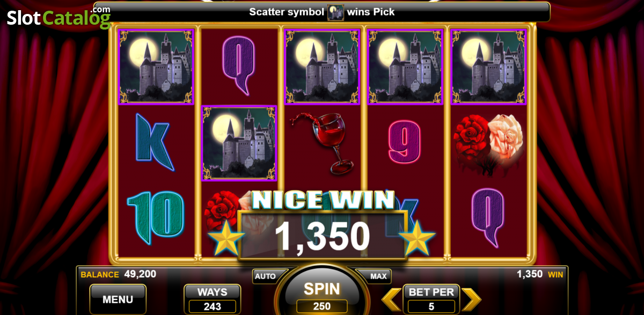Select the pink 9 symbol
Image resolution: width=644 pixels, height=315 pixels.
click(x=404, y=142)
